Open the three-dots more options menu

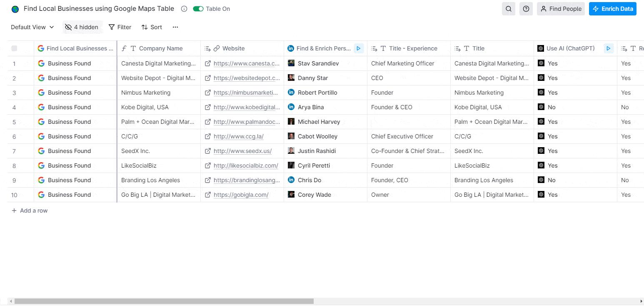[175, 27]
